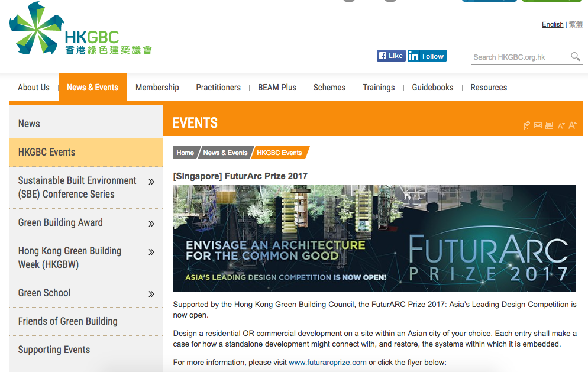The height and width of the screenshot is (372, 588).
Task: Open Green Building Award sidebar link
Action: (60, 222)
